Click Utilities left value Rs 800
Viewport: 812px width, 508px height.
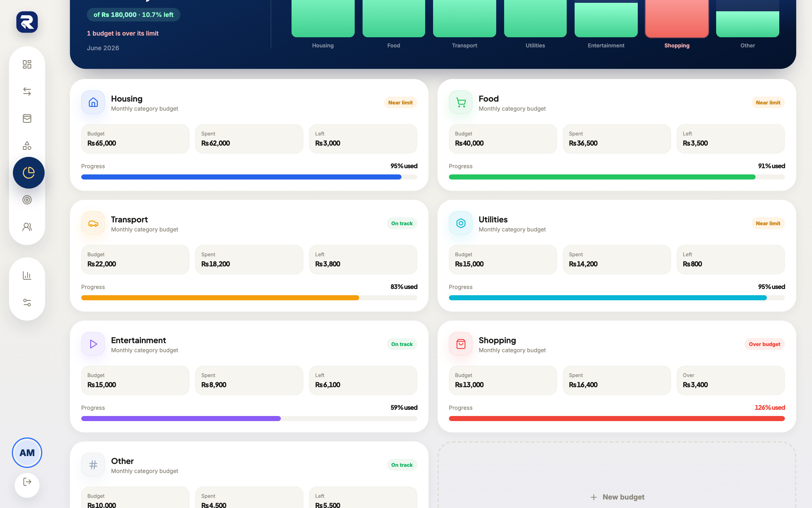pyautogui.click(x=692, y=264)
